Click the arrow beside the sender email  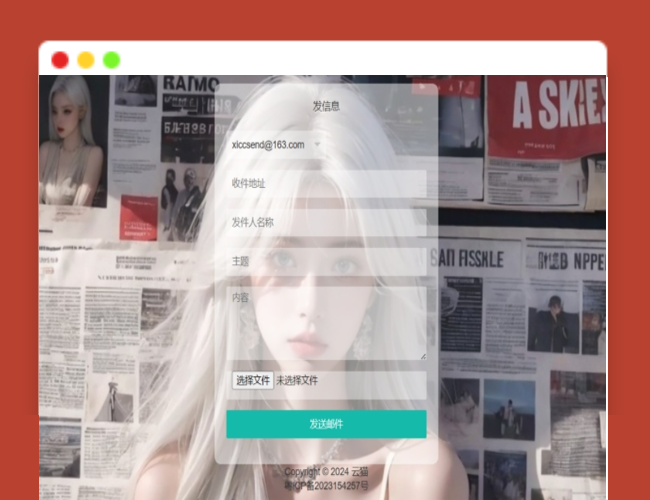317,145
